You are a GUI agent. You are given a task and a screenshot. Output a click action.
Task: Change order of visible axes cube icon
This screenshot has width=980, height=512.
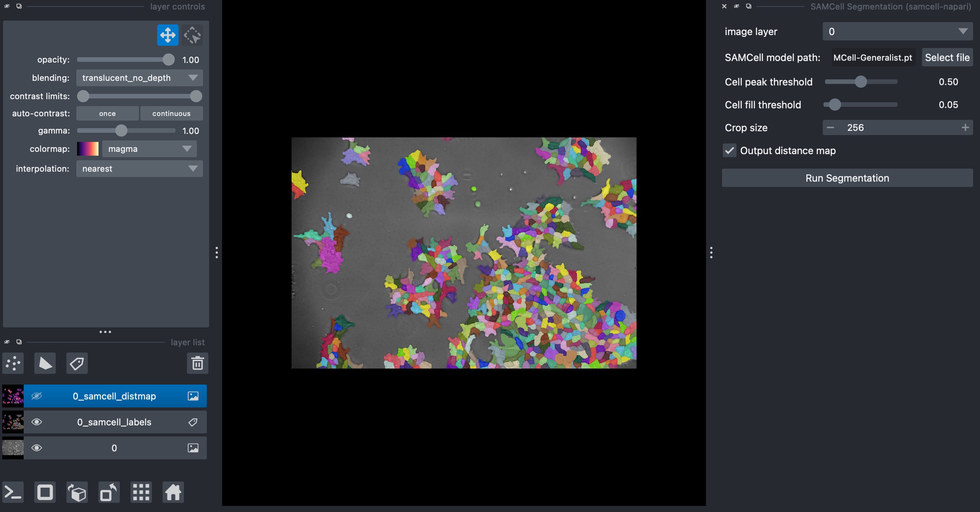click(x=77, y=492)
